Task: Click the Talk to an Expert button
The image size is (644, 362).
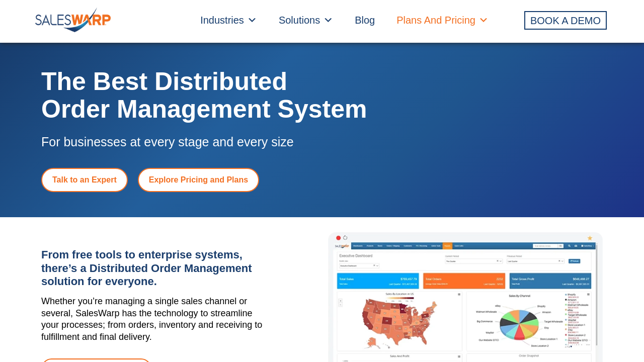Action: pyautogui.click(x=85, y=180)
